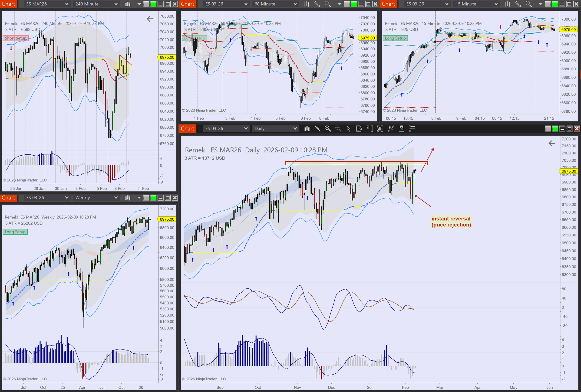
Task: Click the Chart tab of the Weekly window
Action: [x=9, y=198]
